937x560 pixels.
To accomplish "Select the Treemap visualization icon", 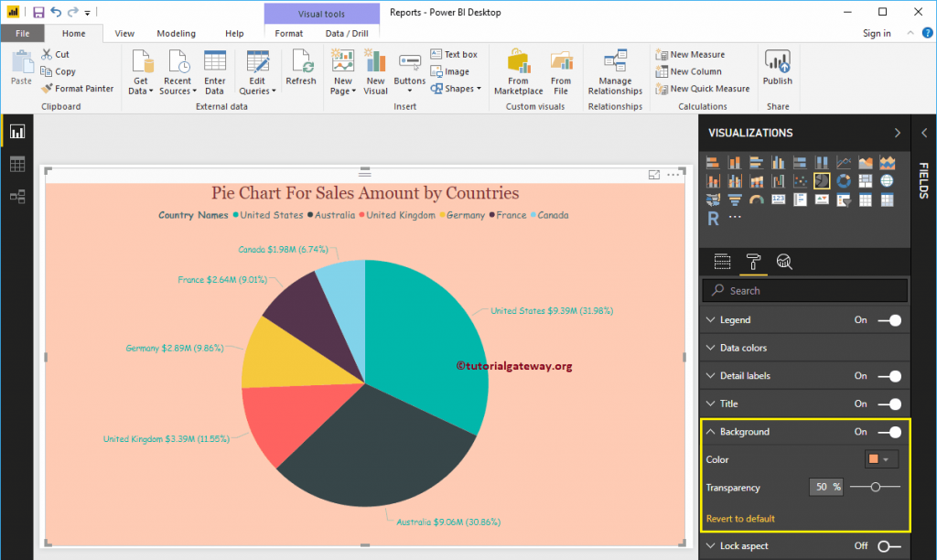I will point(867,178).
